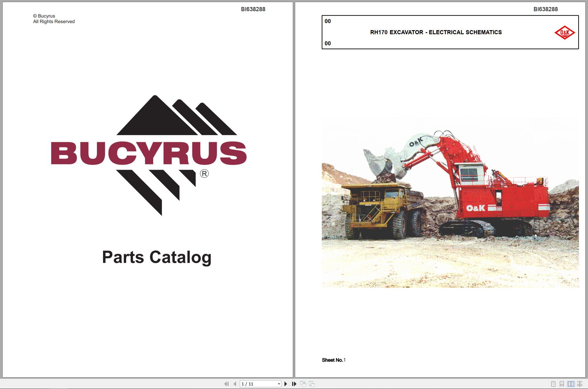
Task: Switch to continuous page layout
Action: click(562, 384)
